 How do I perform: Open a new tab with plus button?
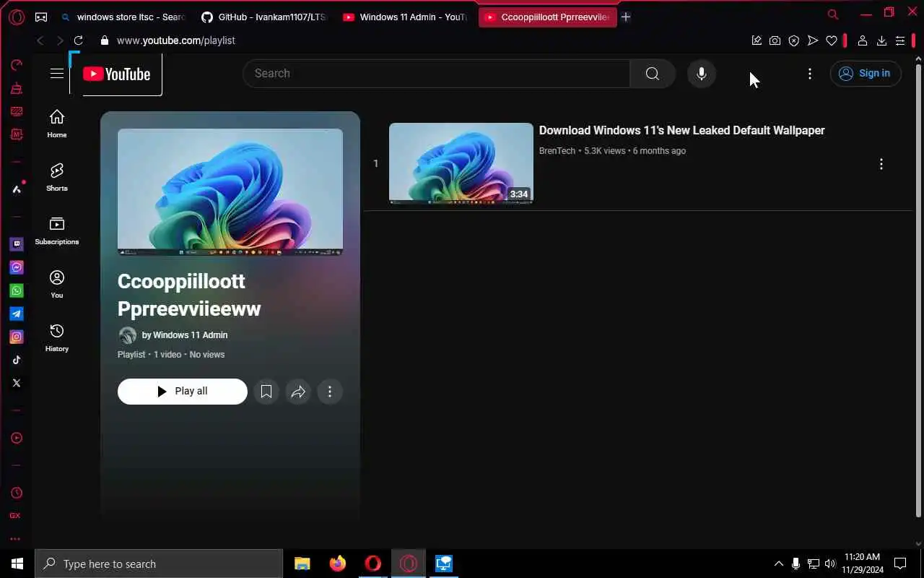pyautogui.click(x=626, y=17)
